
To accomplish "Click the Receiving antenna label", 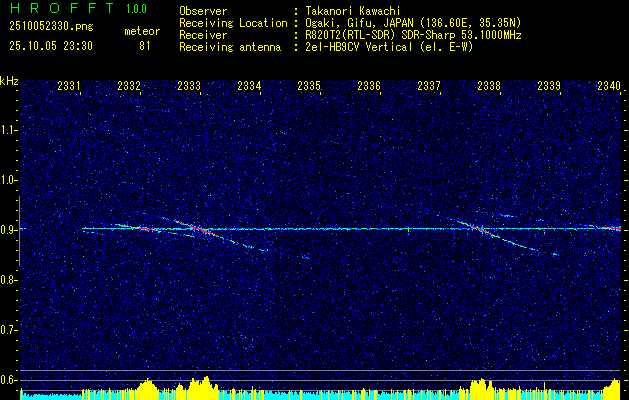I will (x=230, y=47).
